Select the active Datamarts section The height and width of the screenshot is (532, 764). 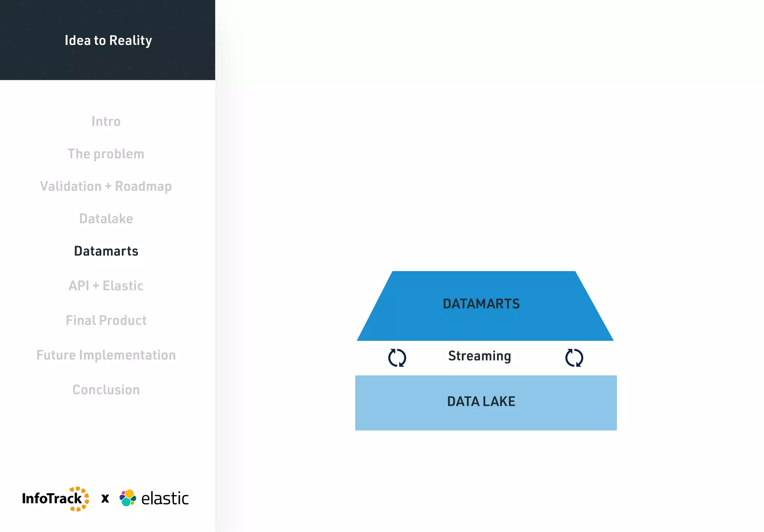pyautogui.click(x=106, y=251)
